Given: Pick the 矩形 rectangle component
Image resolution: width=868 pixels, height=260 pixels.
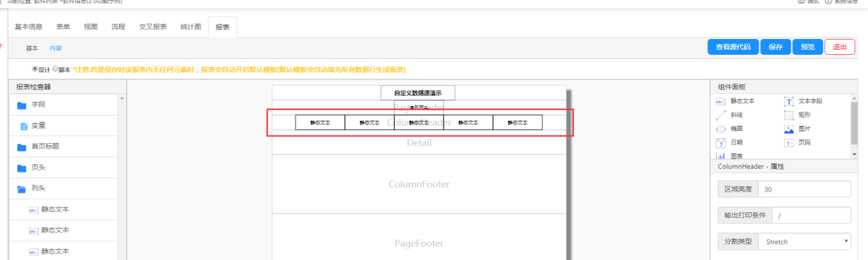Looking at the screenshot, I should coord(789,115).
